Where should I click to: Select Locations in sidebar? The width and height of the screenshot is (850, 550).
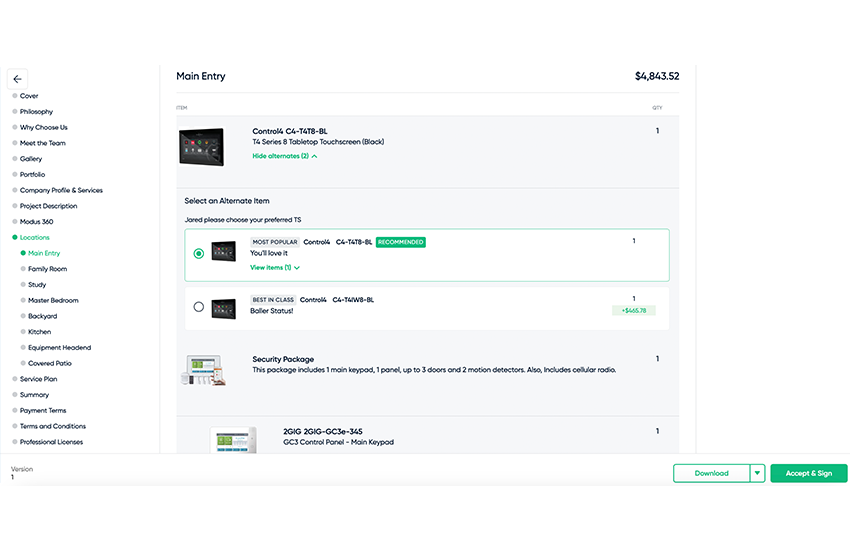34,237
